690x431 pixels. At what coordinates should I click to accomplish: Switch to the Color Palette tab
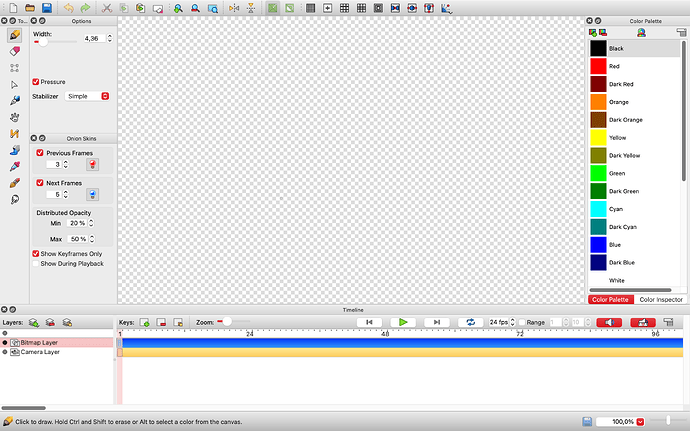610,299
